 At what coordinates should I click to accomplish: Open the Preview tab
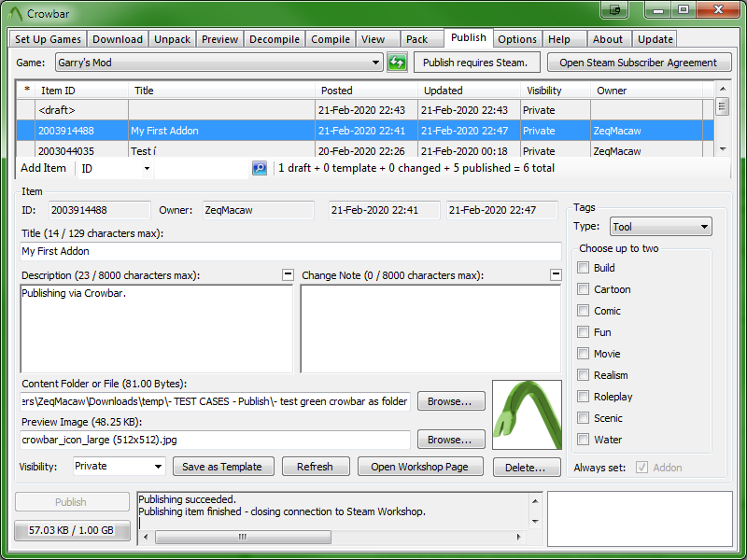219,39
